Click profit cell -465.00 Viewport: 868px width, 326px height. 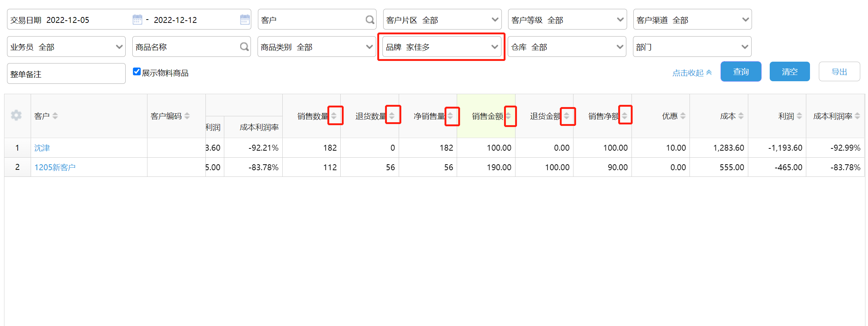pos(777,167)
